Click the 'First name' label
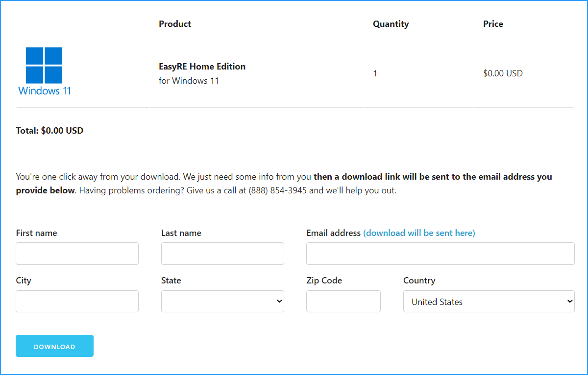The width and height of the screenshot is (588, 375). tap(36, 233)
